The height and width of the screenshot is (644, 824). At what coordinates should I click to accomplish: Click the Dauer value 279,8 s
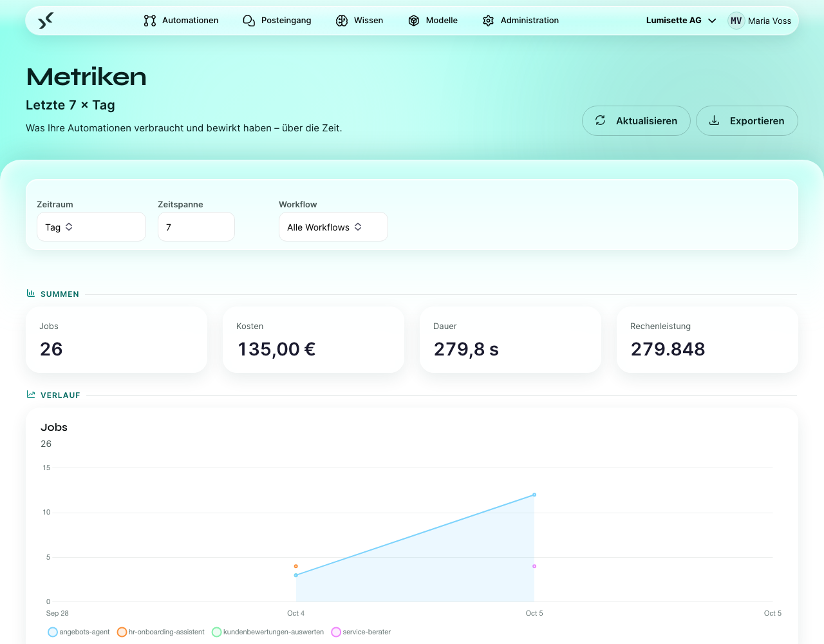point(466,349)
